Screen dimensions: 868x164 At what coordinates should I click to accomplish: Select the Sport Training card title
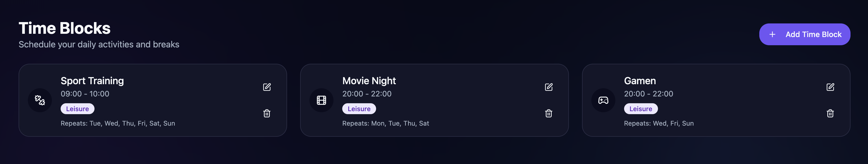click(92, 81)
